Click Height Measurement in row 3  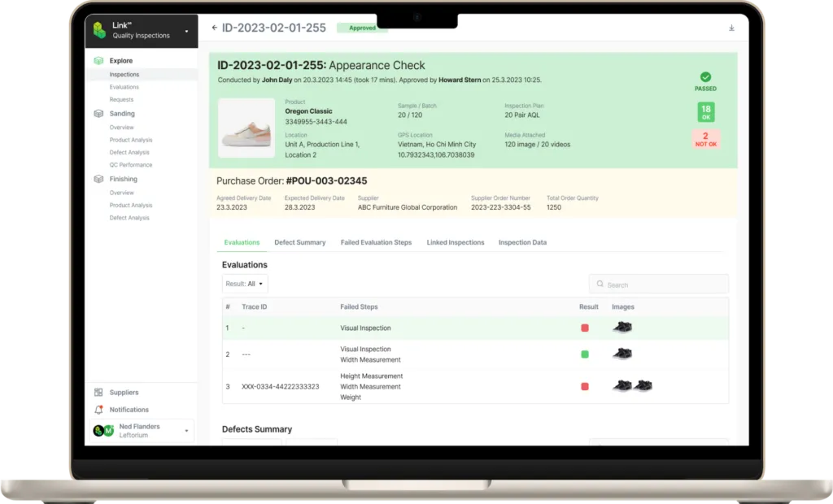tap(371, 376)
